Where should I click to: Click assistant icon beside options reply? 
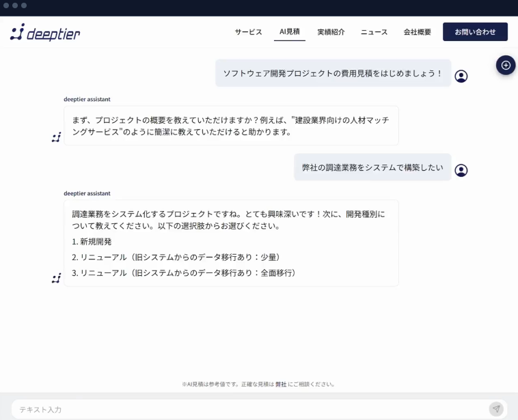pos(57,278)
